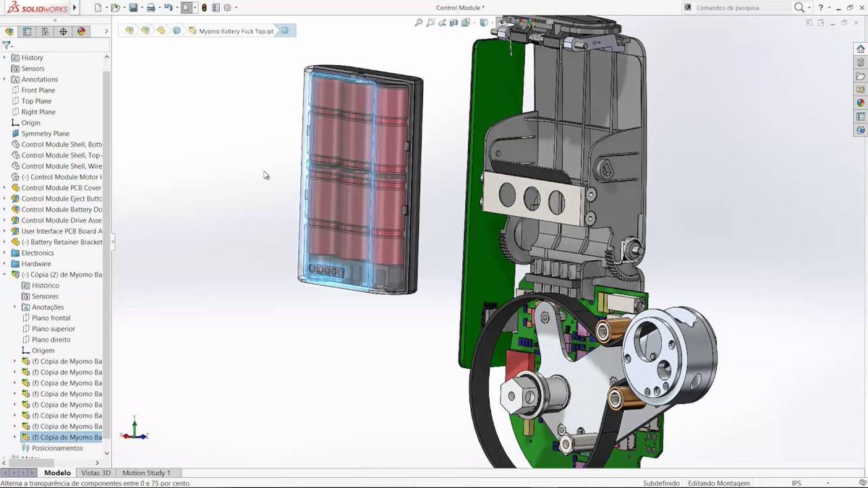Select Front Plane in the tree
Viewport: 868px width, 488px height.
coord(38,90)
